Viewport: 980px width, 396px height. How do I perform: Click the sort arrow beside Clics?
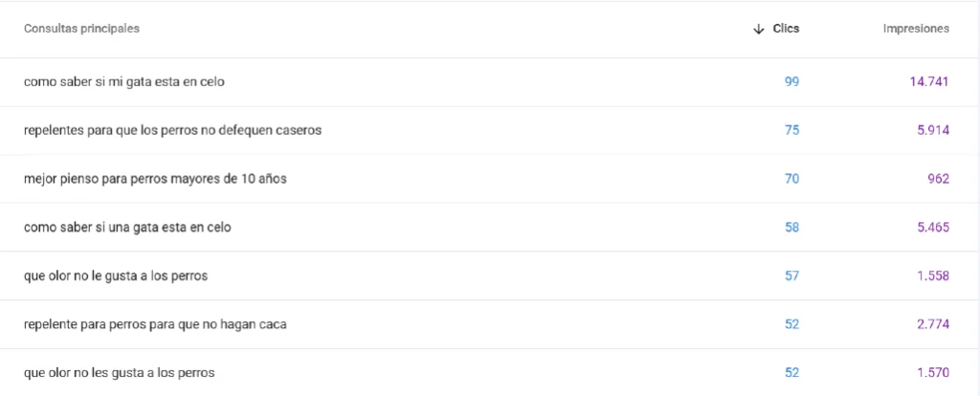coord(759,29)
